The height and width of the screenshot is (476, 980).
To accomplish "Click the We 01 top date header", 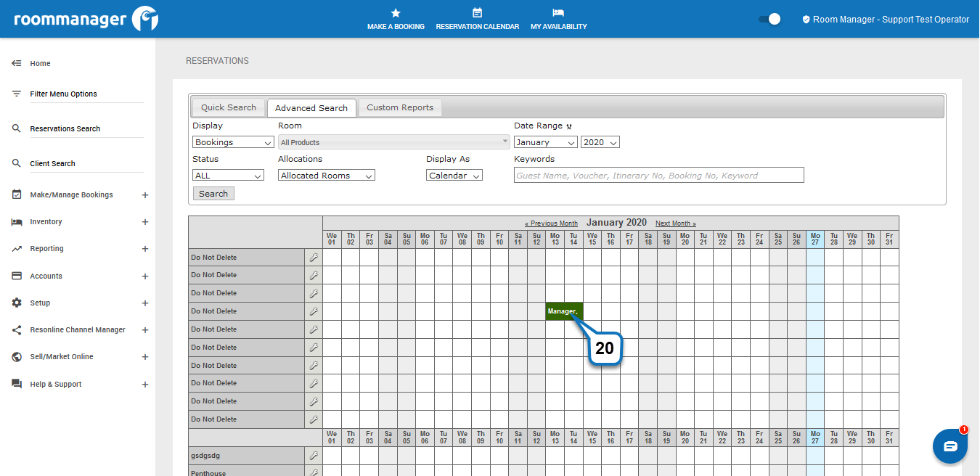I will [x=332, y=239].
